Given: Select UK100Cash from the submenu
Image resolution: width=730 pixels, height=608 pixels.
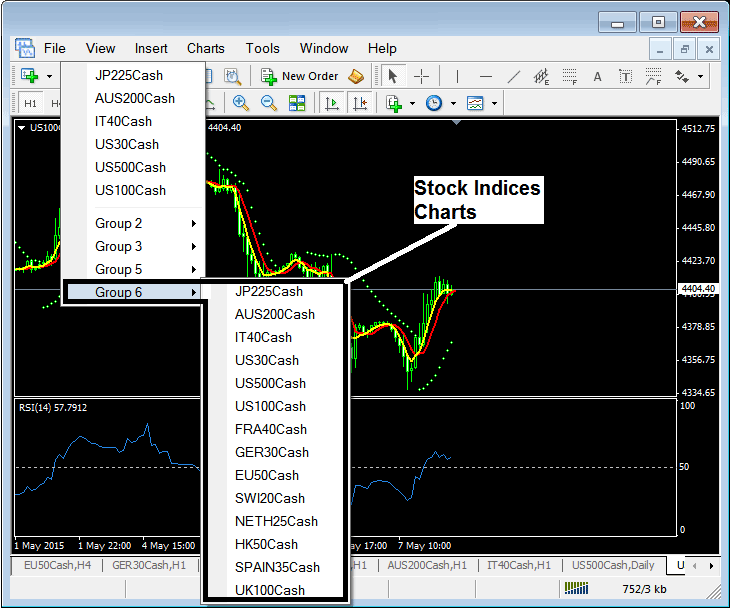Looking at the screenshot, I should tap(276, 589).
